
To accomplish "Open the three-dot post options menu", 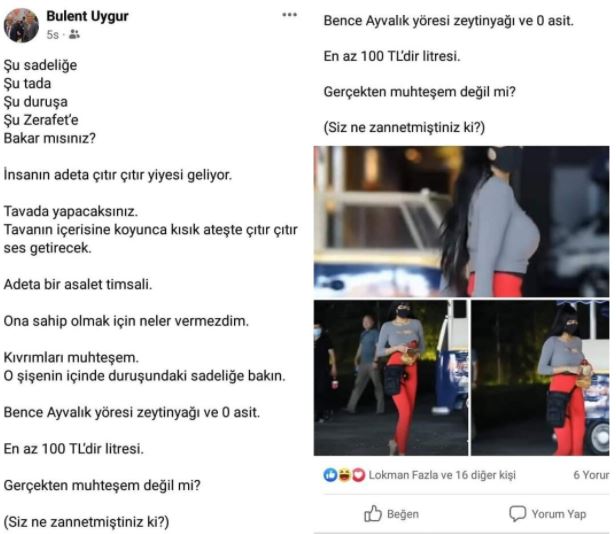I will coord(290,15).
